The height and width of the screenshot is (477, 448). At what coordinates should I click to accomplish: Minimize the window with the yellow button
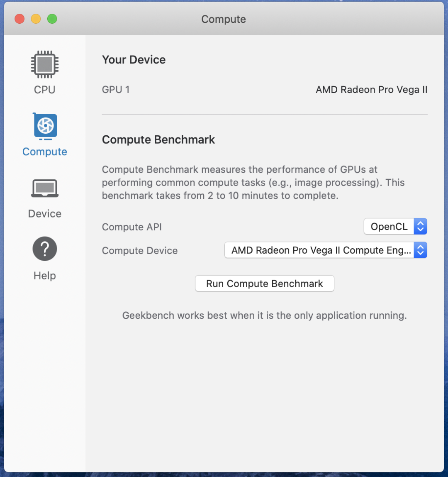tap(36, 19)
